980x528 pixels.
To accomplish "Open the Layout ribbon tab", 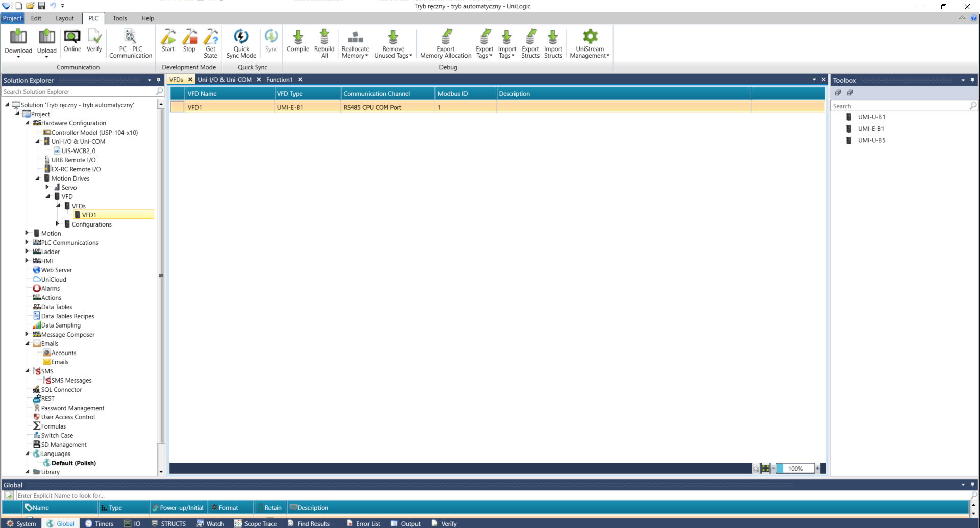I will [x=65, y=18].
